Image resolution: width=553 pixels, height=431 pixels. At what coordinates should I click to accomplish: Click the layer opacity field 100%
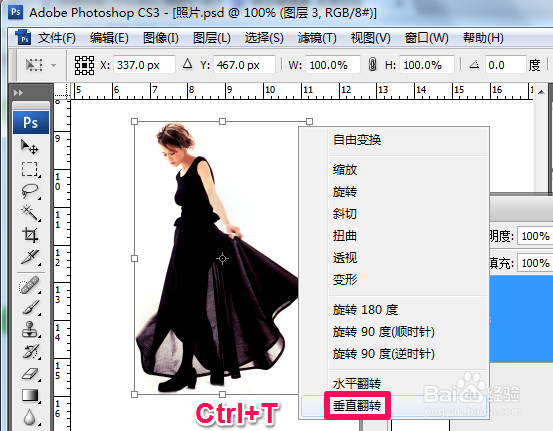[535, 236]
